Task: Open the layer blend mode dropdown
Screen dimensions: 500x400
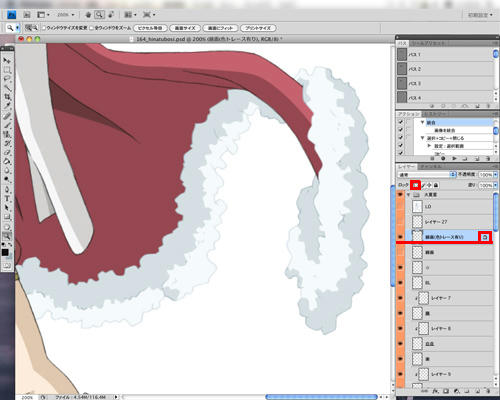Action: coord(427,174)
